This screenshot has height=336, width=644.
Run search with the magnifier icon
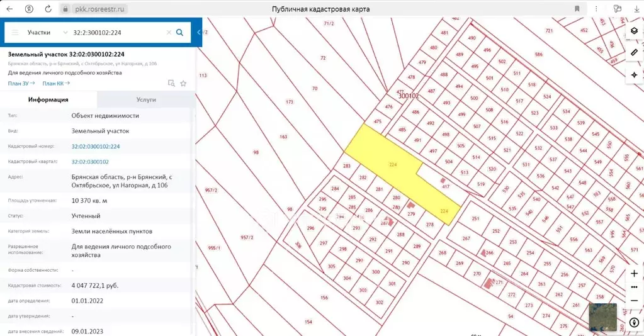179,33
